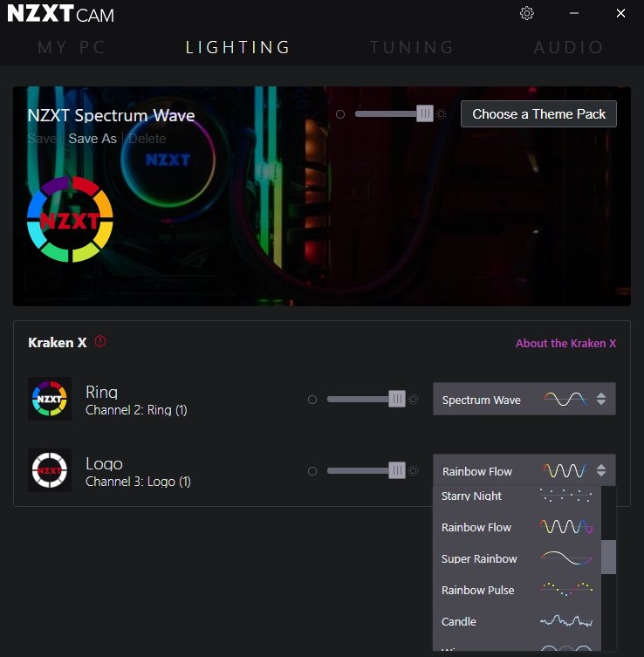Click the theme brightness slider handle
This screenshot has height=657, width=644.
pos(424,113)
